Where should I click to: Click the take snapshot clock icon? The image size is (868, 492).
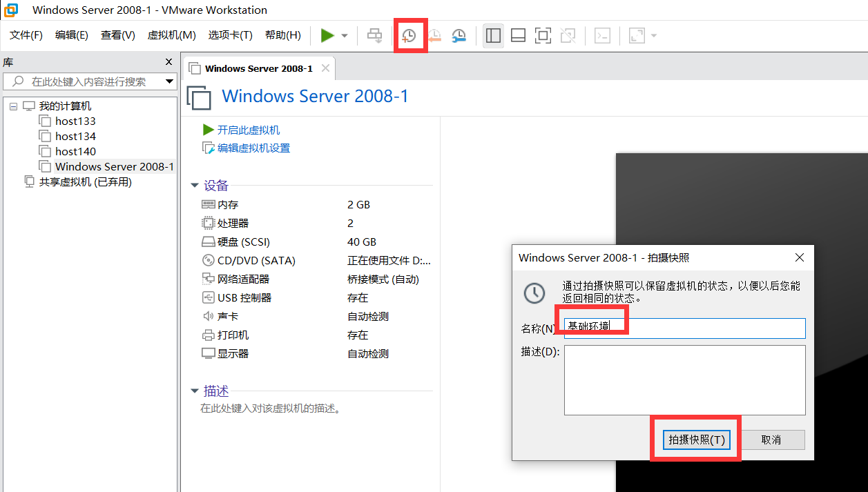(x=409, y=36)
